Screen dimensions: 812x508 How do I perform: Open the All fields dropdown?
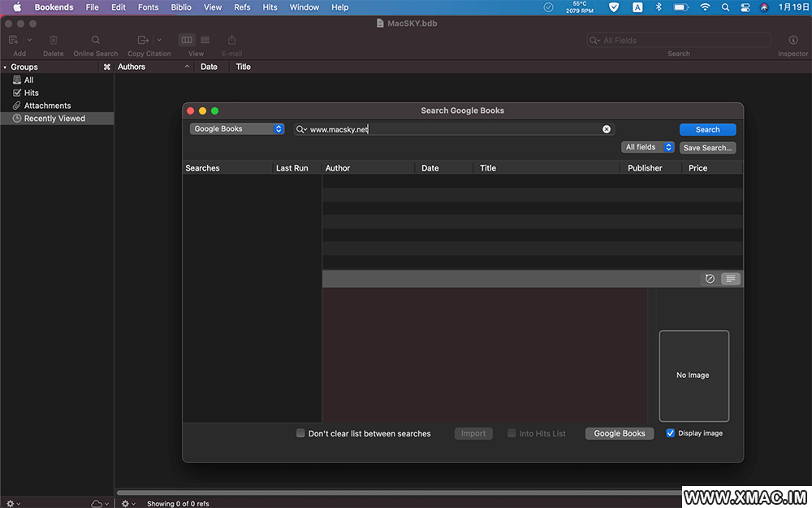tap(648, 147)
